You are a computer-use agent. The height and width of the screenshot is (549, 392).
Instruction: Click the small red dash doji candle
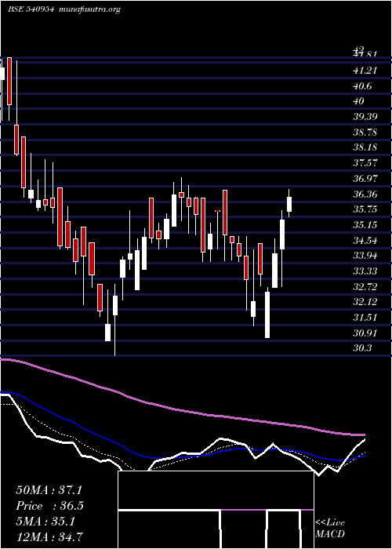(x=218, y=211)
